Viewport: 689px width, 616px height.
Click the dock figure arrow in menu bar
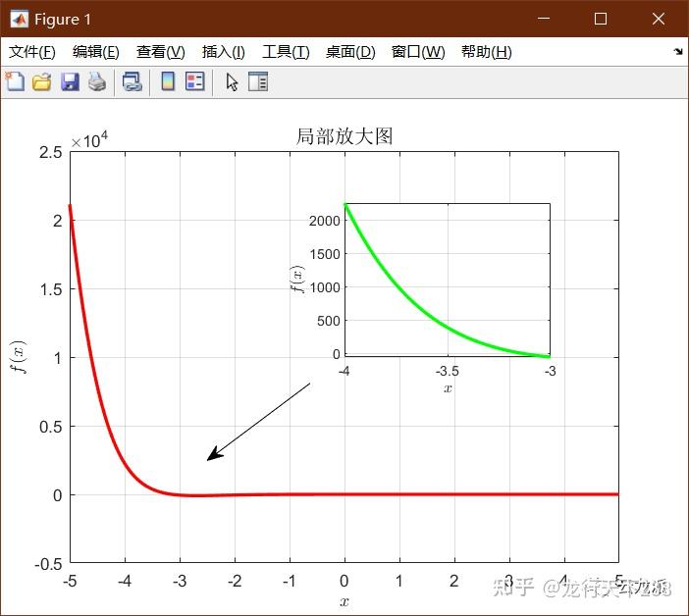point(678,51)
